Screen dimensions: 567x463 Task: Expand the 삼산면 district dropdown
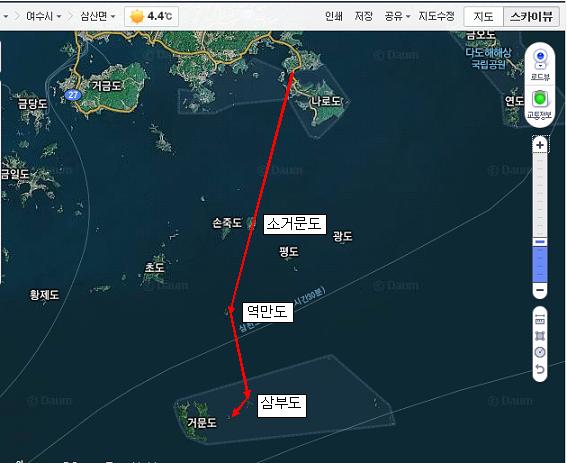click(98, 16)
